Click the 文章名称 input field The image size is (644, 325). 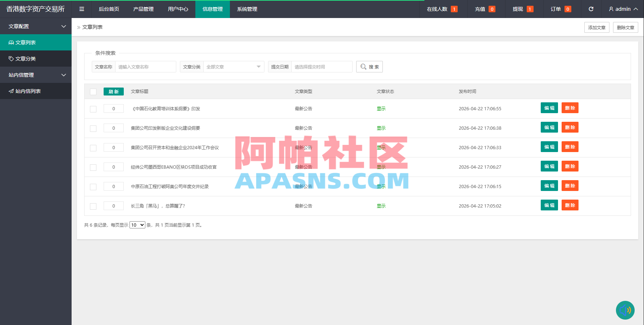tap(145, 67)
